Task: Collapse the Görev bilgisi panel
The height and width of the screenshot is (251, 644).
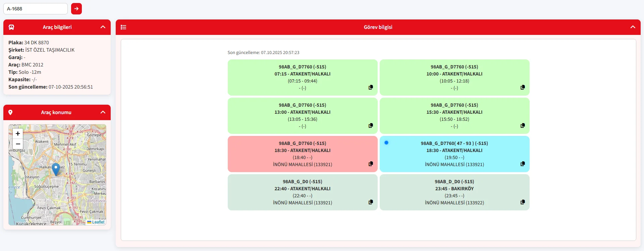Action: pyautogui.click(x=633, y=27)
